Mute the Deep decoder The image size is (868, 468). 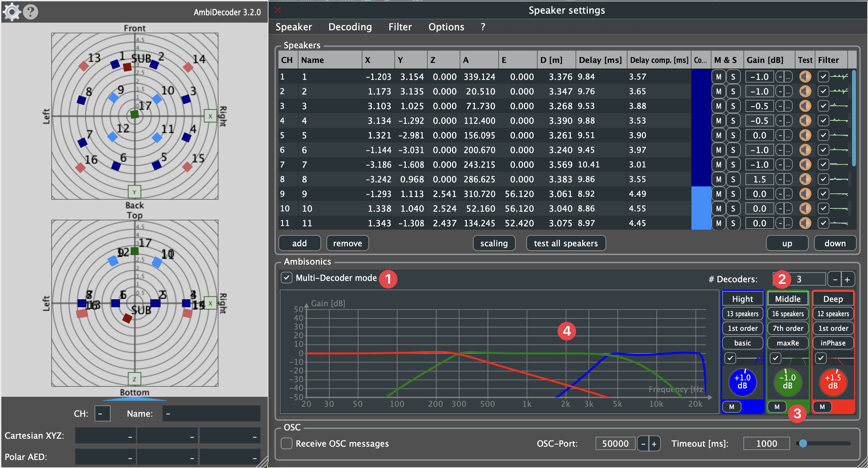(822, 407)
